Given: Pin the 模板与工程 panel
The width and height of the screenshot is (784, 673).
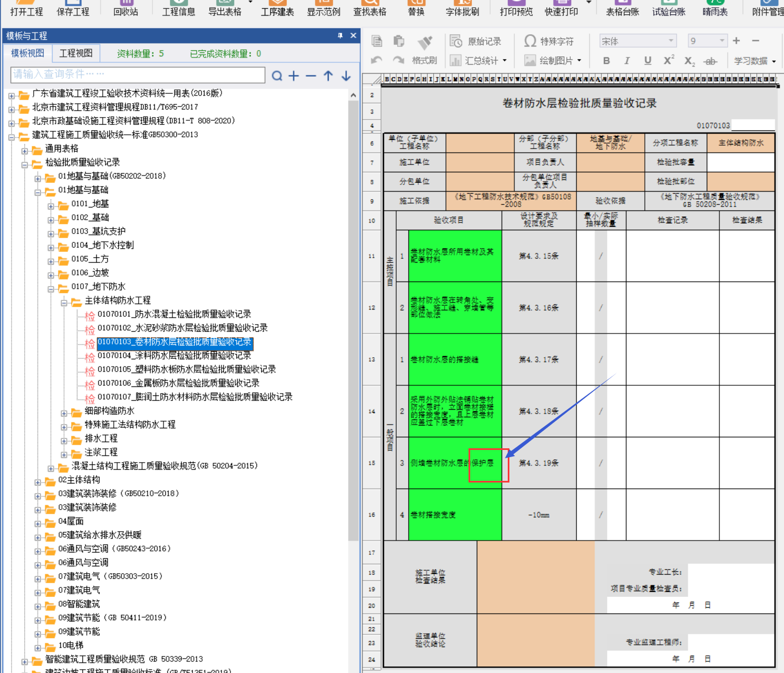Looking at the screenshot, I should 340,35.
